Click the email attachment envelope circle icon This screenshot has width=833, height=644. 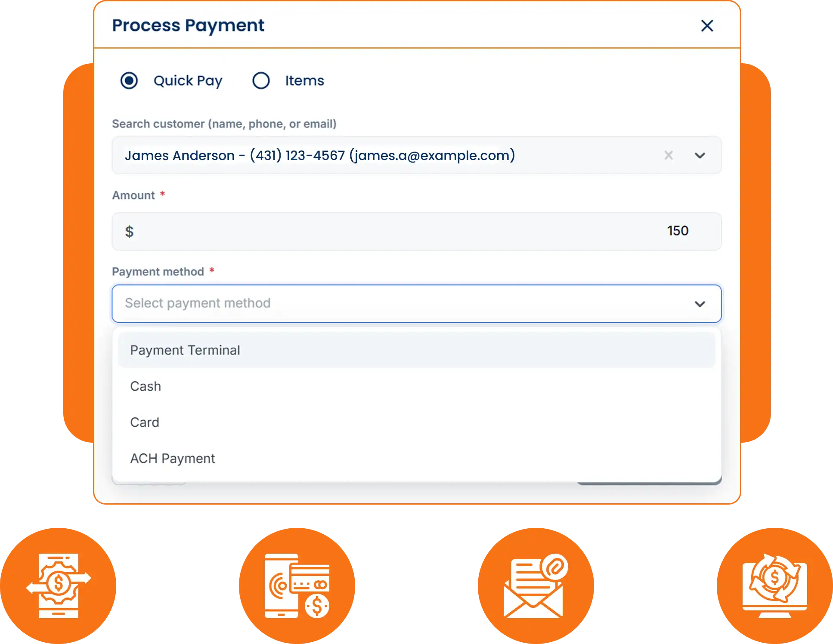536,586
